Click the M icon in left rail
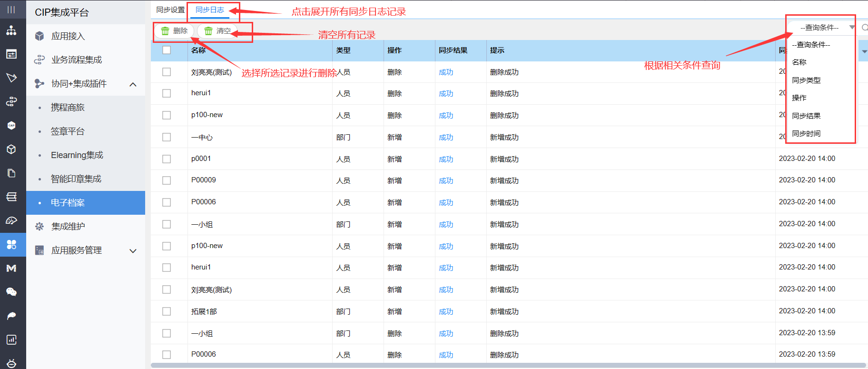Viewport: 868px width, 369px height. point(11,268)
